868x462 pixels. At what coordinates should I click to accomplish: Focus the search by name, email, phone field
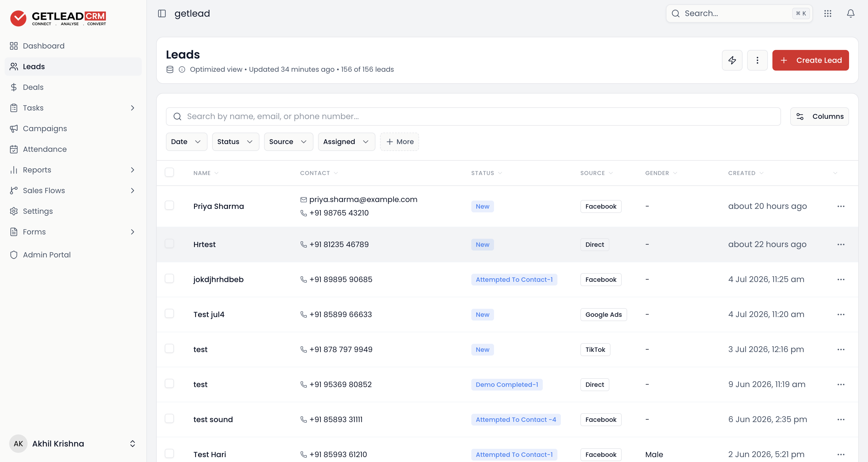click(x=473, y=117)
